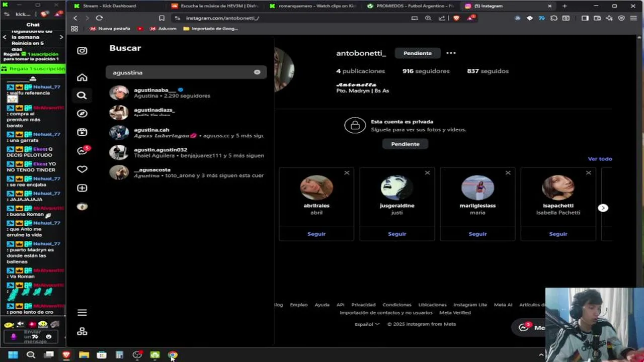The width and height of the screenshot is (644, 362).
Task: Select search result agustinadiazs_
Action: [187, 112]
